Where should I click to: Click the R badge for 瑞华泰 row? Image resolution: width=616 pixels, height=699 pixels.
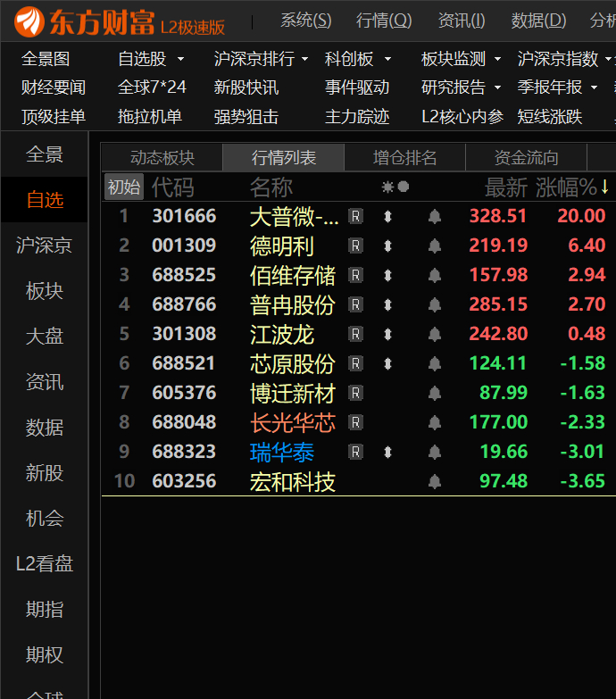[355, 452]
